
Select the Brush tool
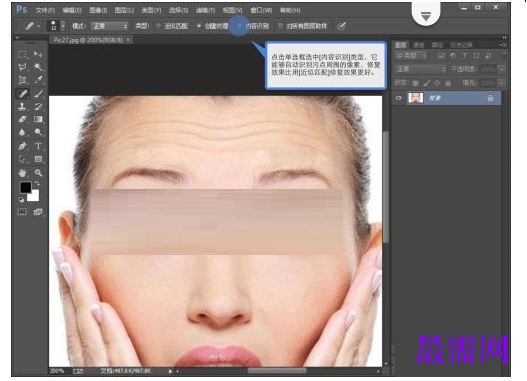point(38,93)
